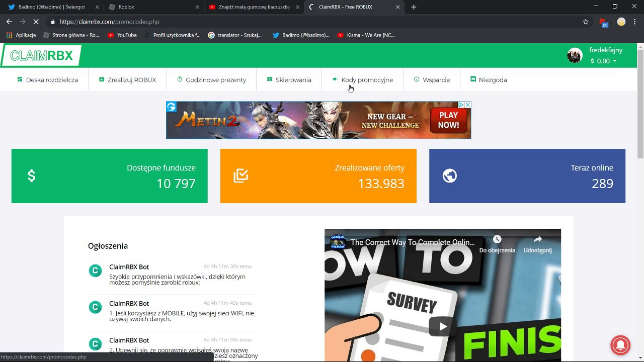Click the Dostępne fundusze value 10 797

176,184
